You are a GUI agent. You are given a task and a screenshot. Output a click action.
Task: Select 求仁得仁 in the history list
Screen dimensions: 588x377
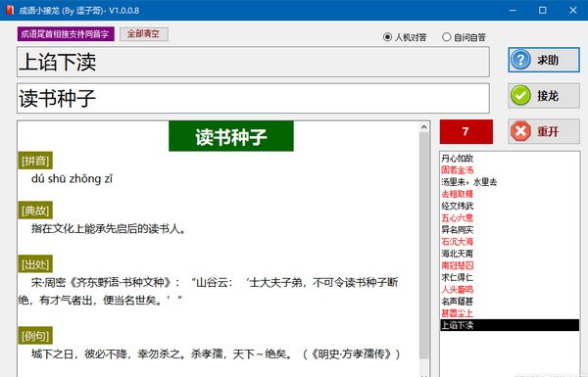pos(457,277)
